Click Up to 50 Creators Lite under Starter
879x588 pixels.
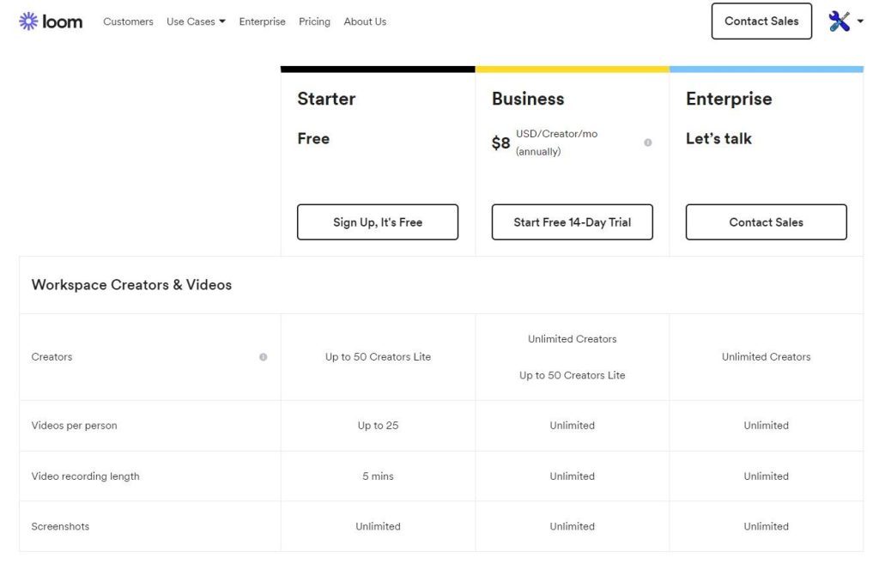tap(378, 357)
